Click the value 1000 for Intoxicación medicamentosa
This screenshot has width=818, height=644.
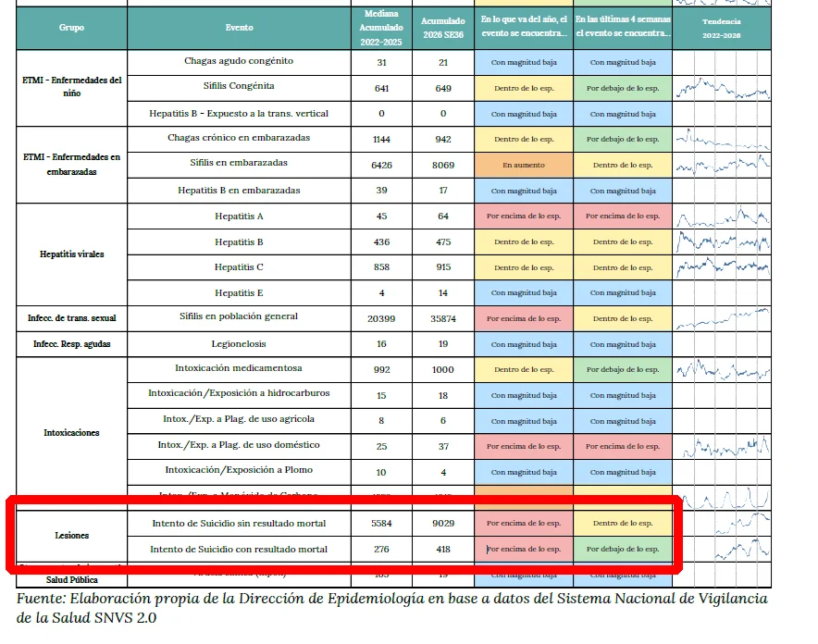[443, 370]
